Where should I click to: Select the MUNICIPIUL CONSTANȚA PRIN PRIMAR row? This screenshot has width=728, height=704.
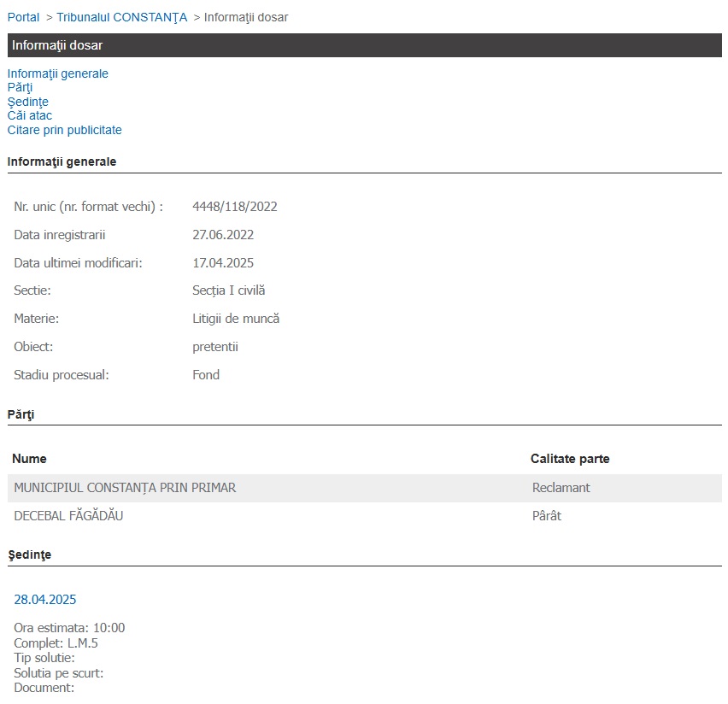[125, 488]
